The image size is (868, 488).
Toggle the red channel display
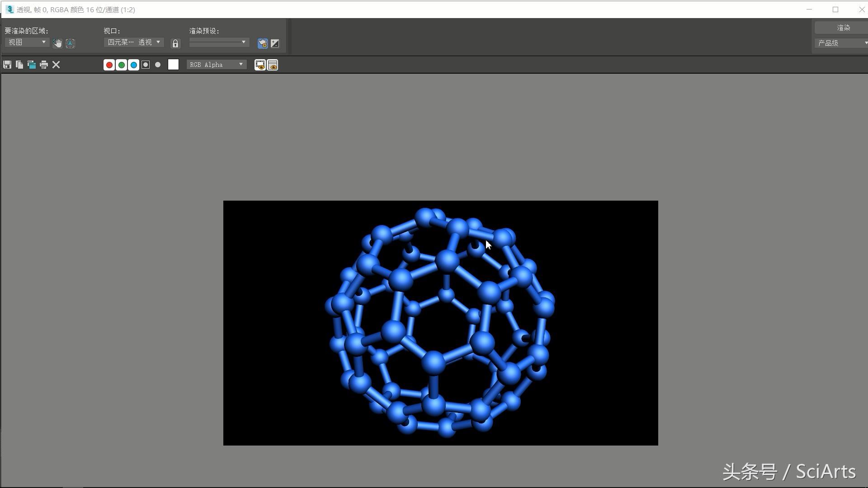coord(109,65)
